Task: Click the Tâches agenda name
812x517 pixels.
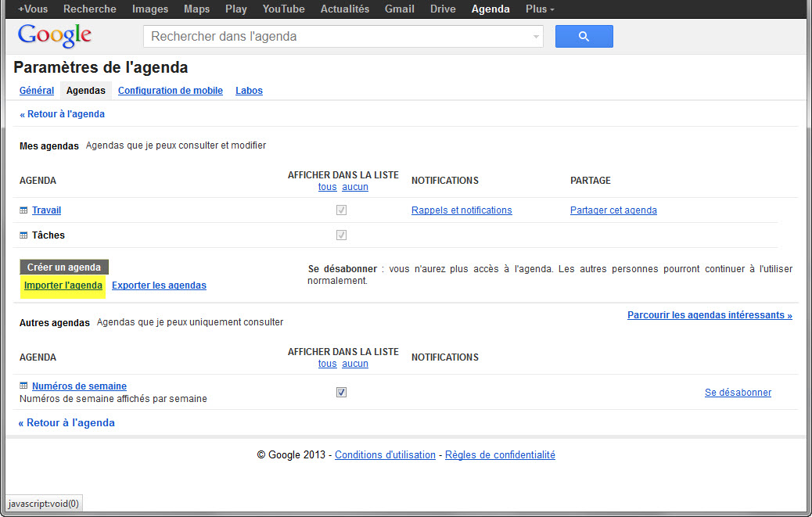Action: [49, 235]
